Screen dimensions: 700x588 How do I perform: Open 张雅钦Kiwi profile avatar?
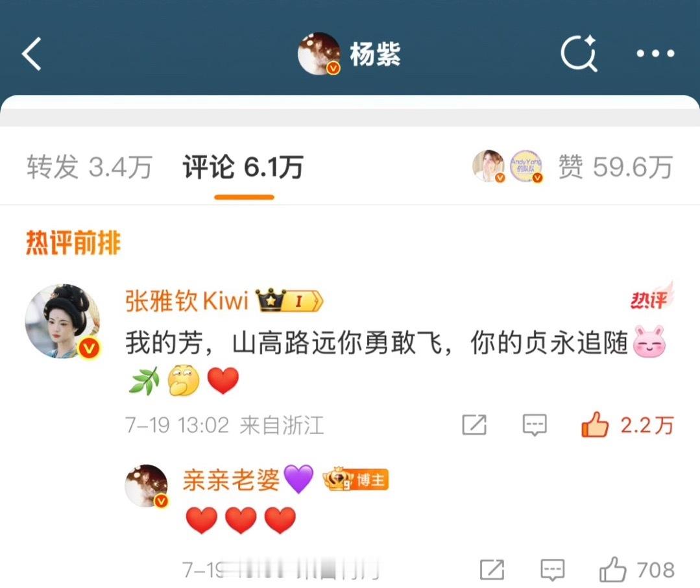pos(63,321)
